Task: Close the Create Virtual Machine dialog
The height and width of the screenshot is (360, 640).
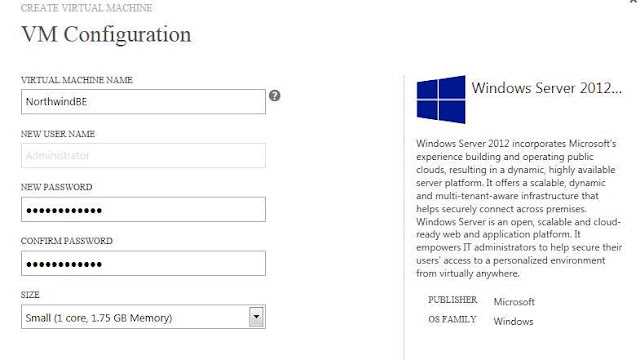Action: click(x=635, y=2)
